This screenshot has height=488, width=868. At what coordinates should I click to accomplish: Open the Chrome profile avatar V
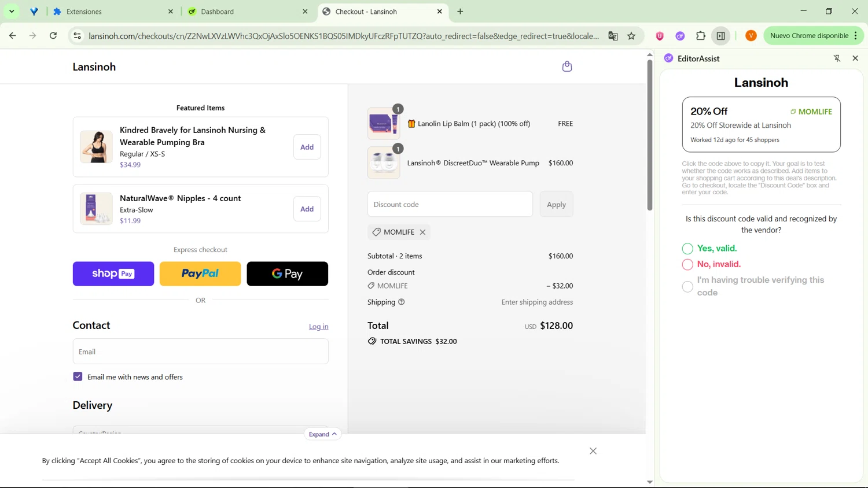click(x=751, y=36)
